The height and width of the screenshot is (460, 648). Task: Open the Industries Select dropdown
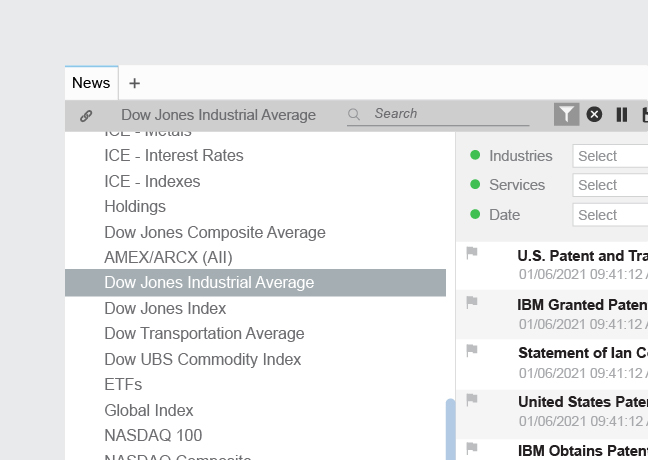[610, 156]
